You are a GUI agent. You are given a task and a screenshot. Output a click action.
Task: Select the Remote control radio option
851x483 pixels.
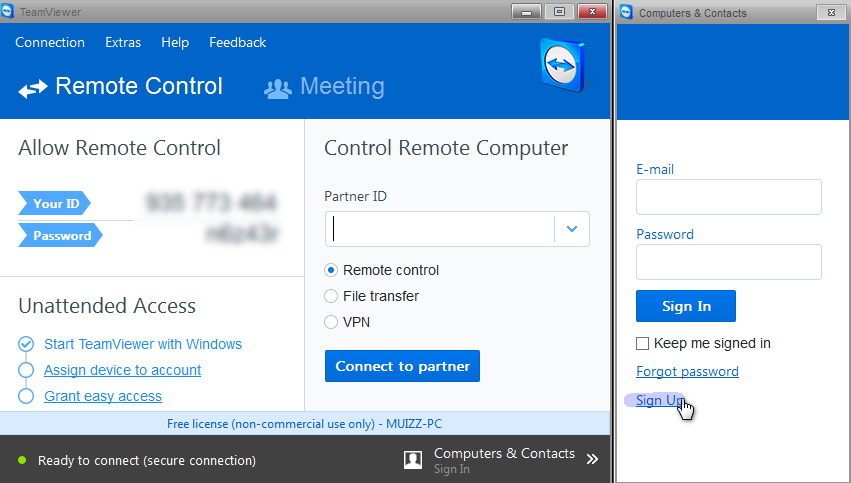point(332,270)
